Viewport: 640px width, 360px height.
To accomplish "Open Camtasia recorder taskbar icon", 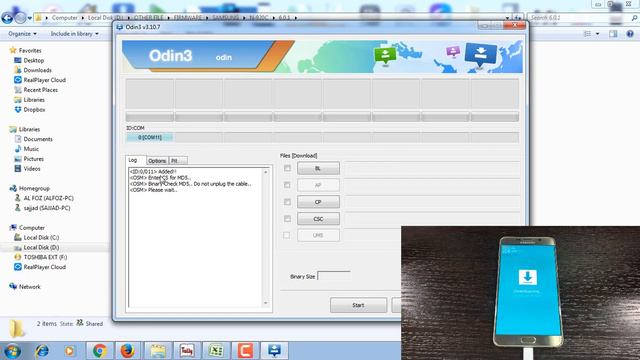I will [245, 351].
